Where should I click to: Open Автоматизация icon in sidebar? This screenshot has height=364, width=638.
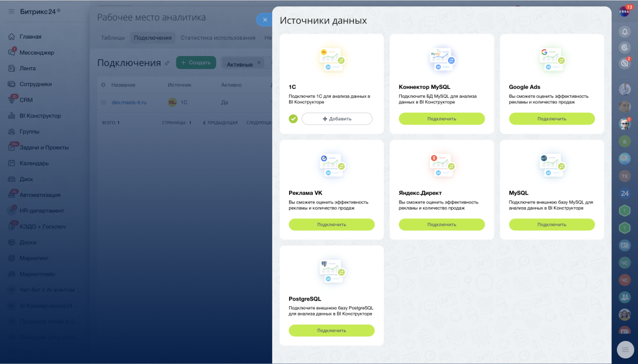12,195
